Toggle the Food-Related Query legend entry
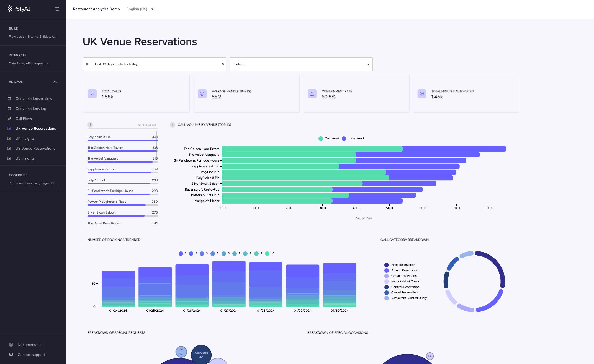The width and height of the screenshot is (594, 364). pyautogui.click(x=402, y=282)
